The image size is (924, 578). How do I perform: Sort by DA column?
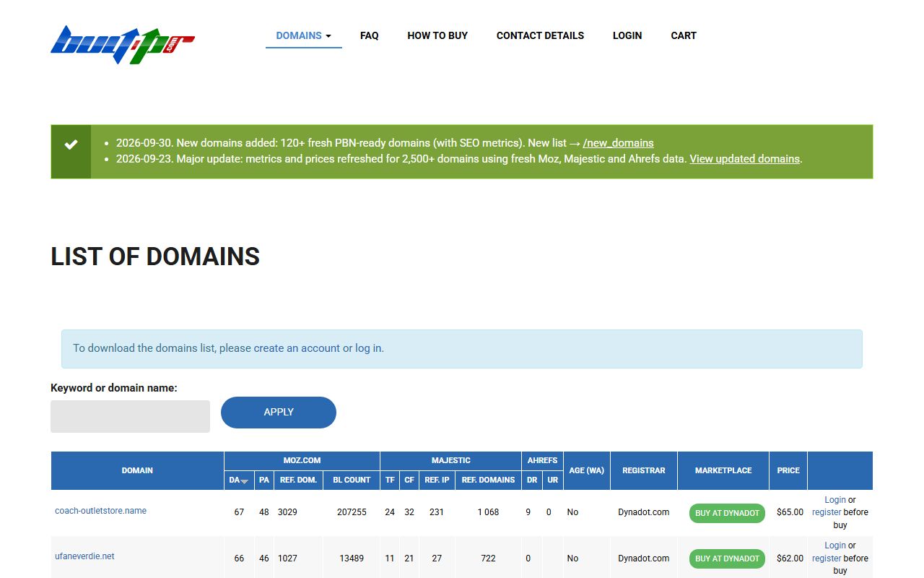pyautogui.click(x=238, y=480)
